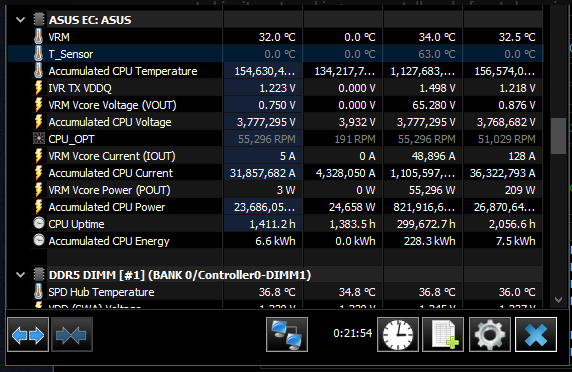Select the IVR TX VDDQ label
Viewport: 572px width, 372px height.
pyautogui.click(x=80, y=88)
